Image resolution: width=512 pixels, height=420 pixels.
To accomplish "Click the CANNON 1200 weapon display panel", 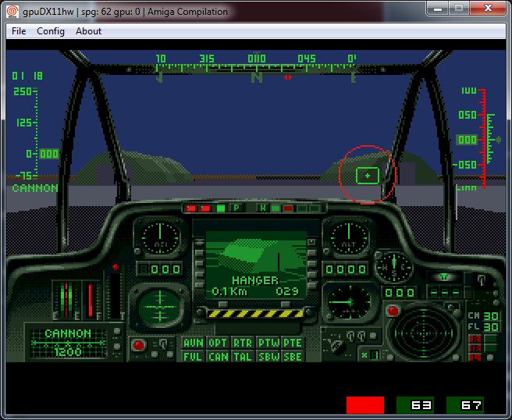I will (68, 343).
